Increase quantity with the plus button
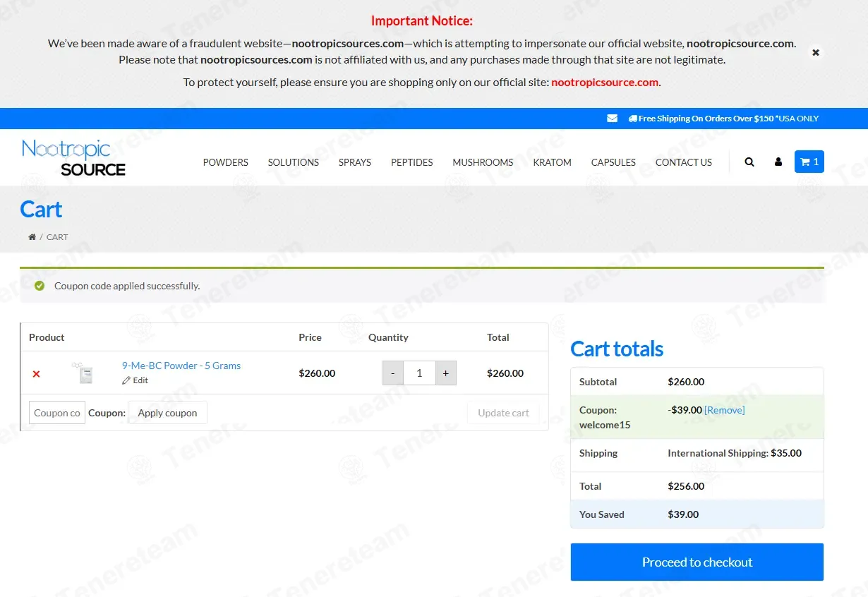Screen dimensions: 868x597 click(x=446, y=373)
